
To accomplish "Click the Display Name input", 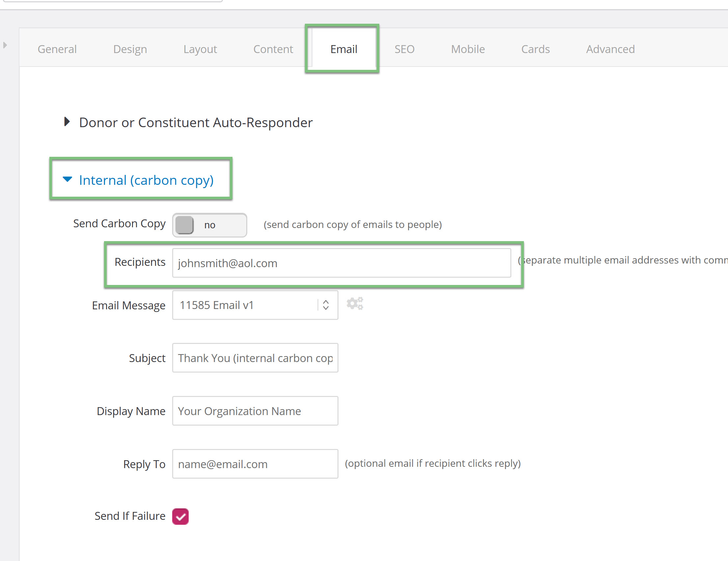I will (255, 411).
